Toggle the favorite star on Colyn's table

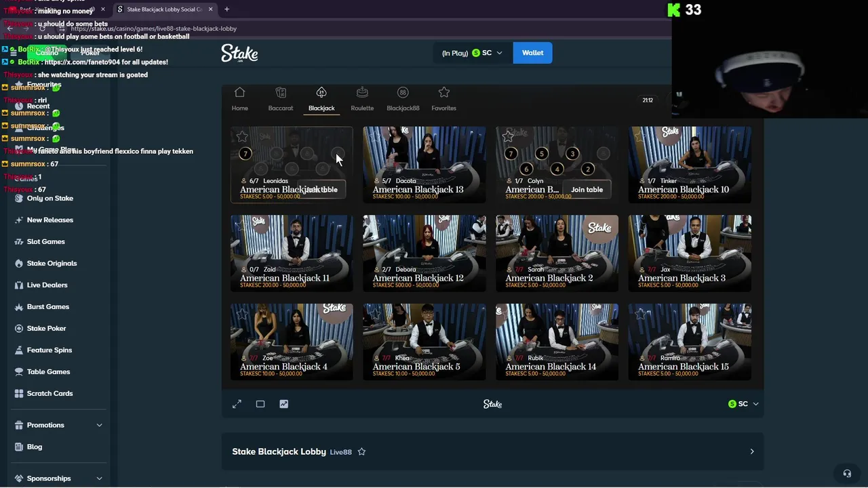[x=507, y=137]
